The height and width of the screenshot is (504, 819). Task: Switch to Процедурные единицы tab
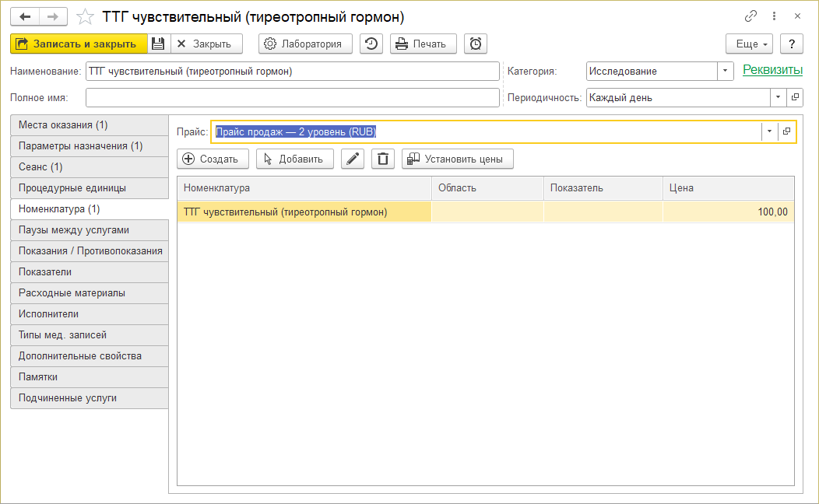tap(90, 187)
